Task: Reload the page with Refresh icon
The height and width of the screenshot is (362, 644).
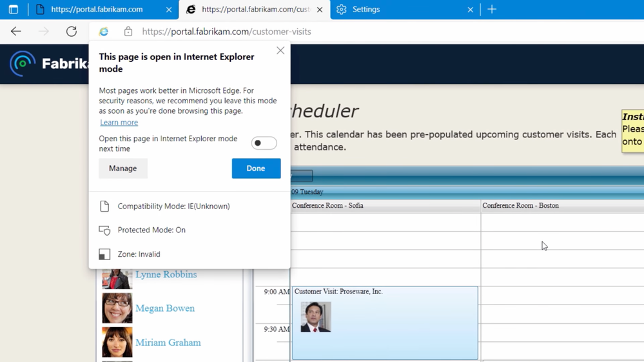Action: (x=72, y=32)
